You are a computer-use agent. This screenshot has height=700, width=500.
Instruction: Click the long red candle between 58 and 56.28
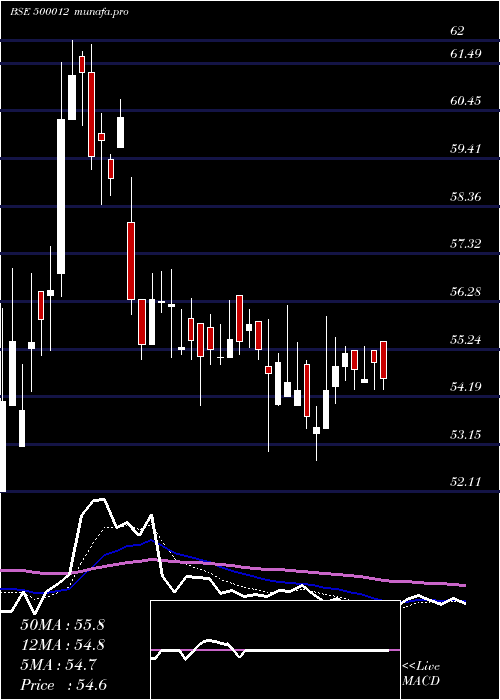[131, 261]
